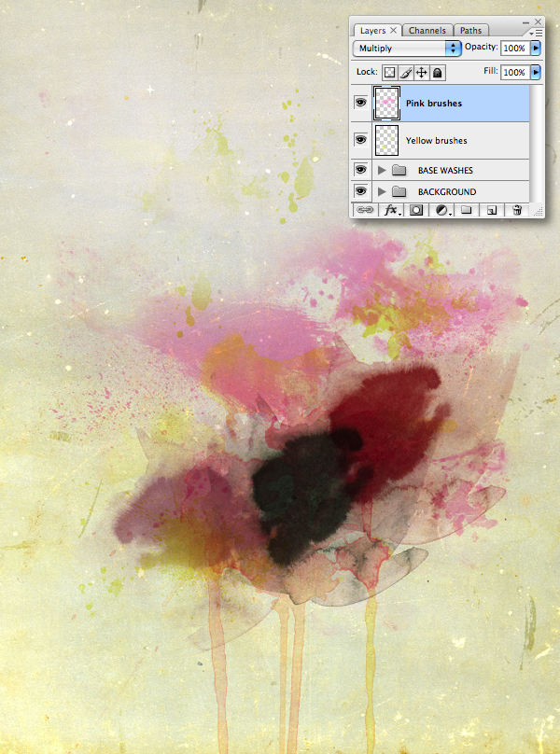Hide the Pink brushes layer
Screen dimensions: 560x754
(361, 103)
